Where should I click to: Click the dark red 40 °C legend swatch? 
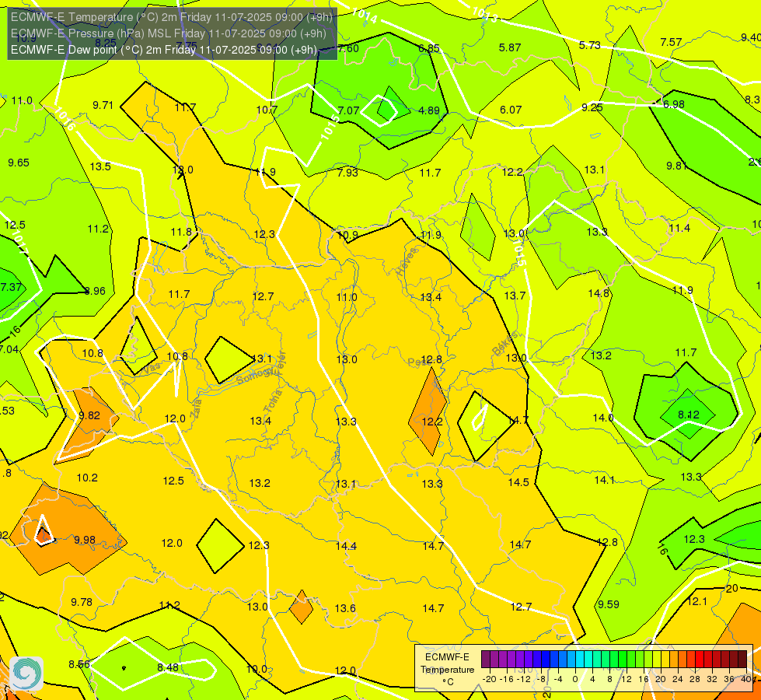742,660
